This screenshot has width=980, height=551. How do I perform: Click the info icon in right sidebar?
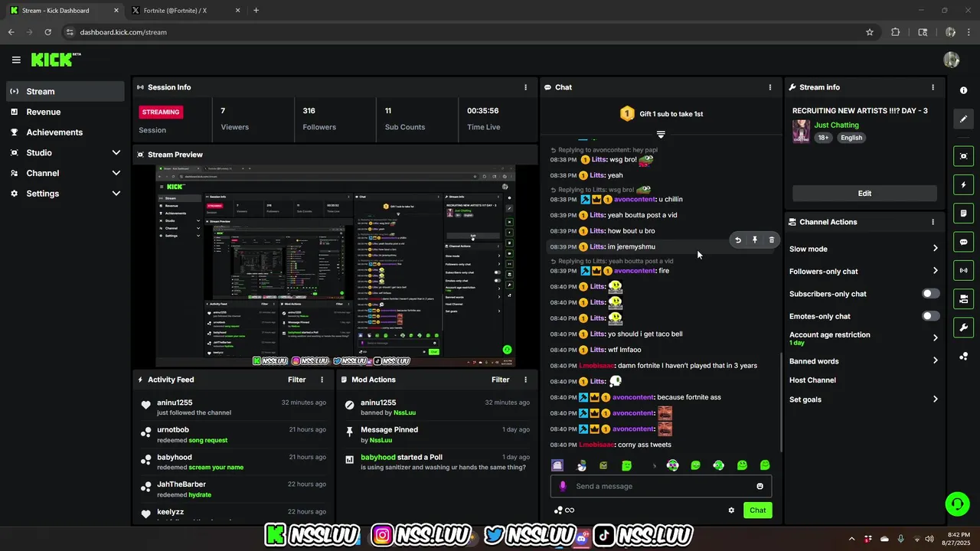963,90
